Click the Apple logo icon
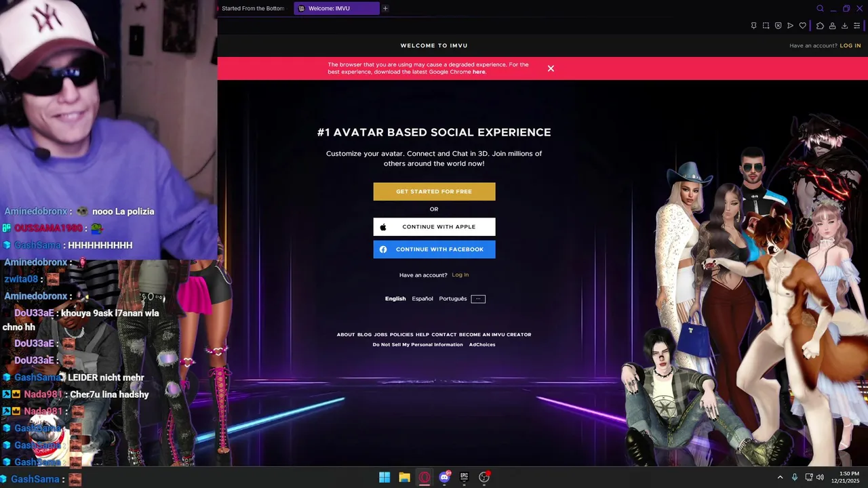 pyautogui.click(x=383, y=227)
